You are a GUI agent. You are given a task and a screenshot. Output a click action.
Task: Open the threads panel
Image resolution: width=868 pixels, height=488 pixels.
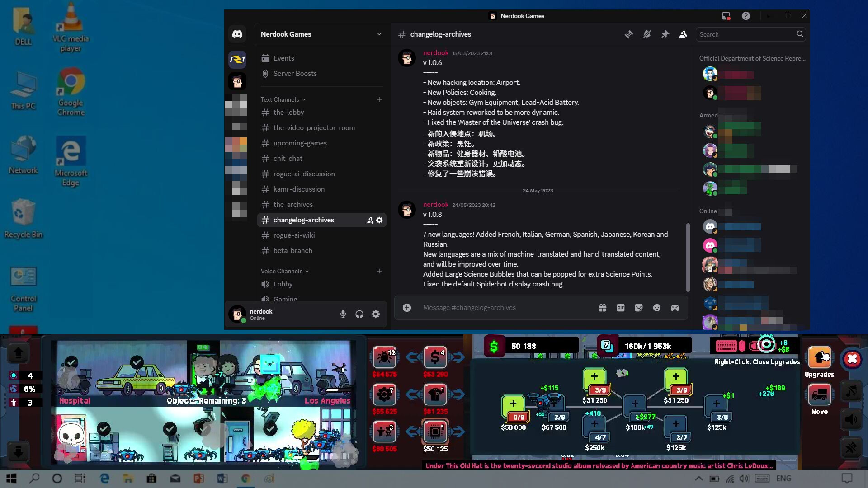tap(629, 34)
